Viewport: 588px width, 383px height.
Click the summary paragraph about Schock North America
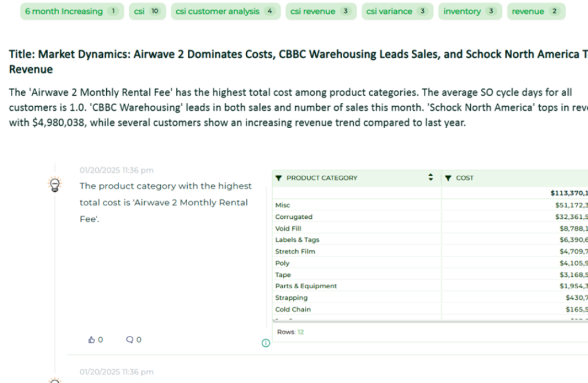point(299,107)
